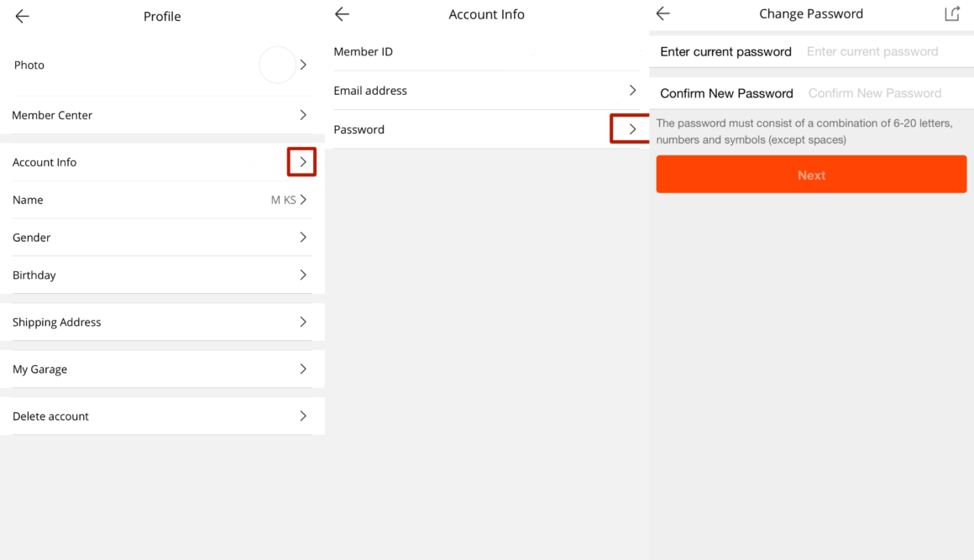Image resolution: width=974 pixels, height=560 pixels.
Task: Select the Member ID row
Action: pos(487,51)
